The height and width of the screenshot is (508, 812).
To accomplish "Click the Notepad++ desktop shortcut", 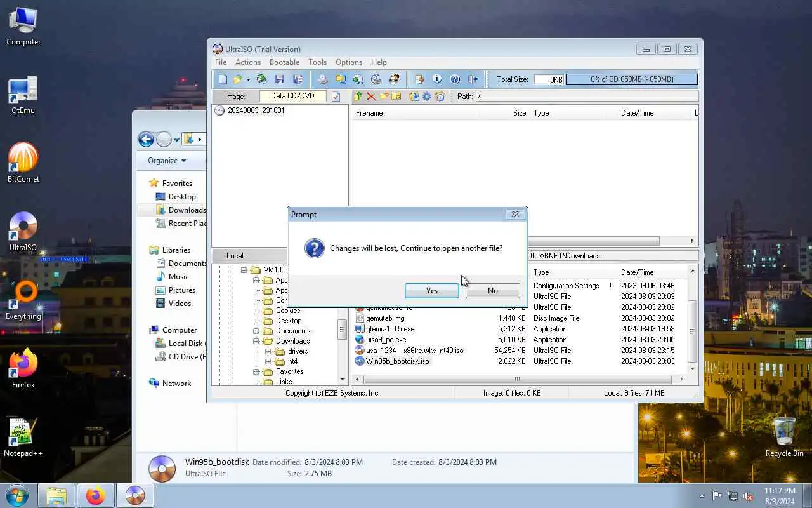I will 23,438.
